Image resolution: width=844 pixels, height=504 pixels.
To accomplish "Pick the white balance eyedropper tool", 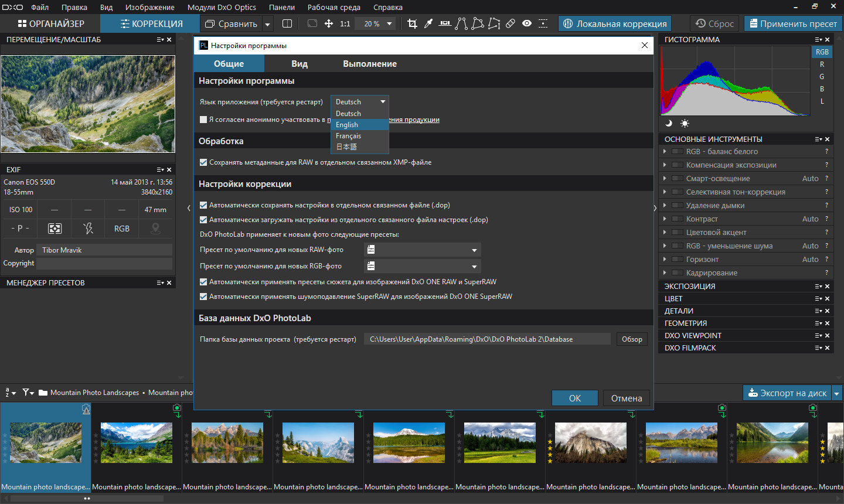I will (428, 23).
